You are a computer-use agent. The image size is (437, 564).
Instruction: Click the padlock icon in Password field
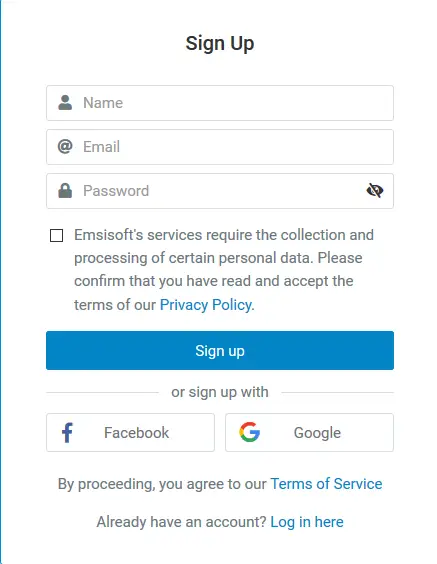[65, 191]
